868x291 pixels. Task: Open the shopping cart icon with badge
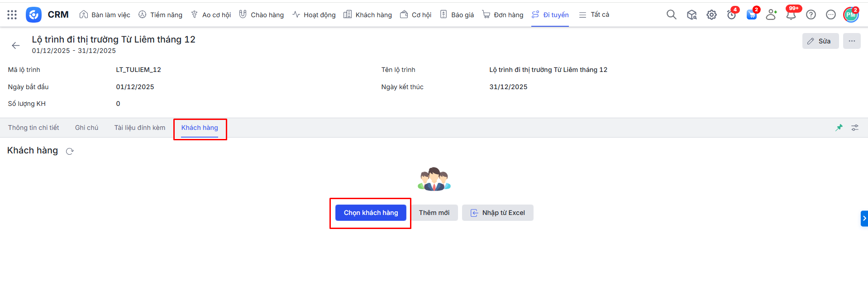click(751, 15)
